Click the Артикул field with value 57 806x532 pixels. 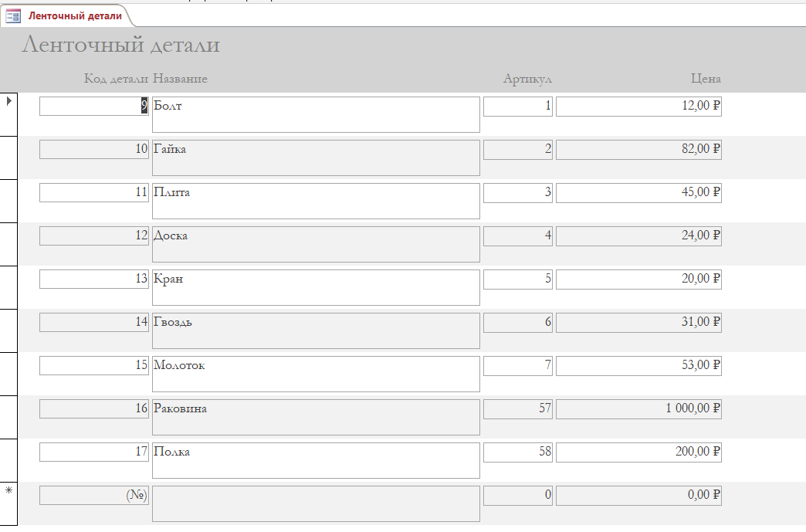point(517,408)
